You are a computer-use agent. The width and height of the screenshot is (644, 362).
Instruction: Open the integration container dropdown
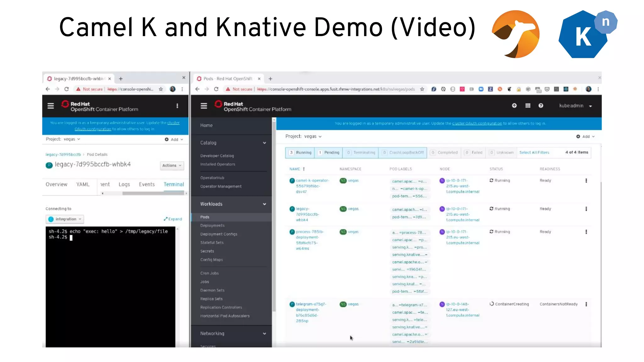tap(65, 219)
